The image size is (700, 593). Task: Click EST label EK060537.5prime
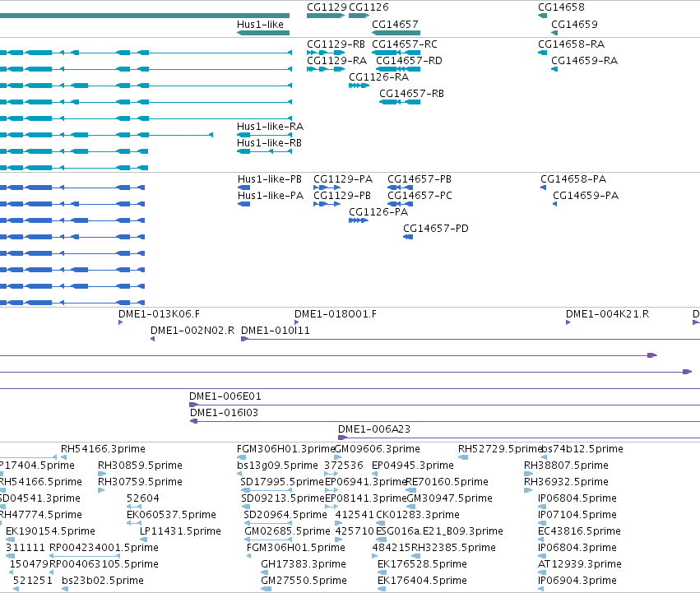(x=171, y=515)
